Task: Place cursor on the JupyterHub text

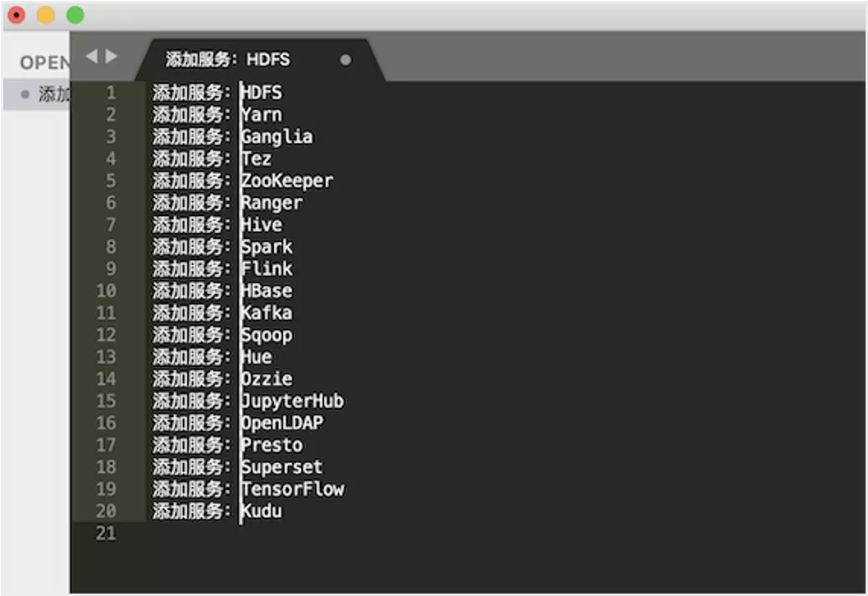Action: [293, 401]
